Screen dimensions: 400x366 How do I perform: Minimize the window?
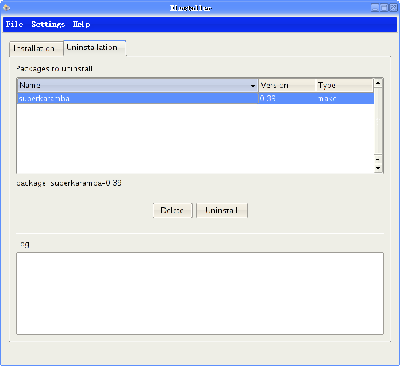pyautogui.click(x=375, y=8)
